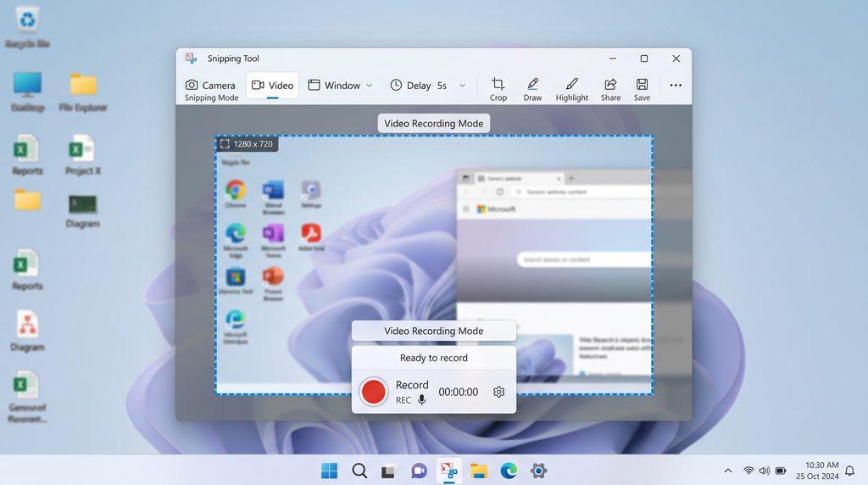Viewport: 868px width, 485px height.
Task: Click the 1280 x 720 size label
Action: point(247,144)
